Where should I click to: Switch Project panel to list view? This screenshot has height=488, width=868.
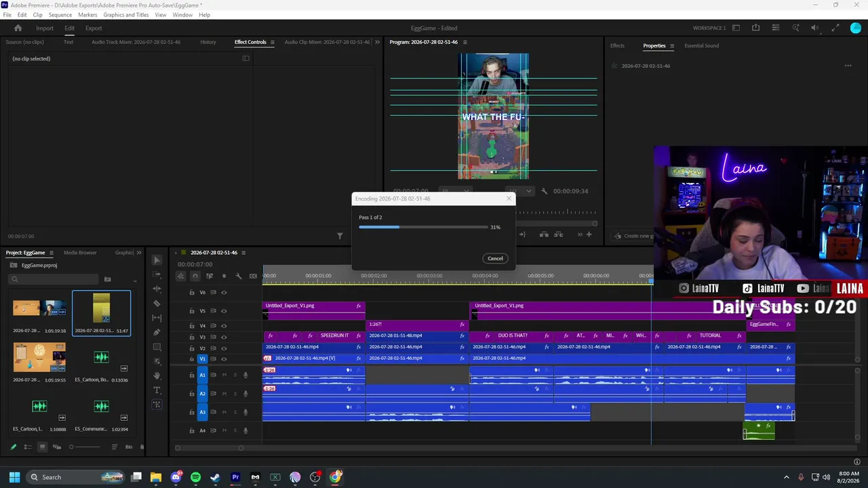(x=28, y=447)
